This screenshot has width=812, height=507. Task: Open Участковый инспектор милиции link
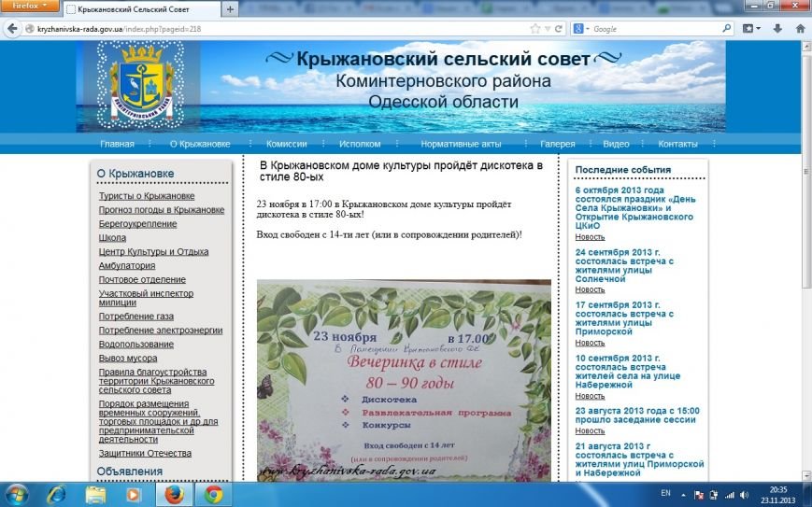tap(146, 298)
